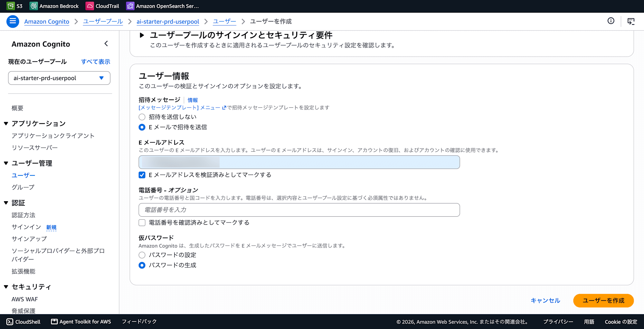Select E メールで招待を送信 radio option
Viewport: 644px width, 329px height.
pyautogui.click(x=142, y=127)
